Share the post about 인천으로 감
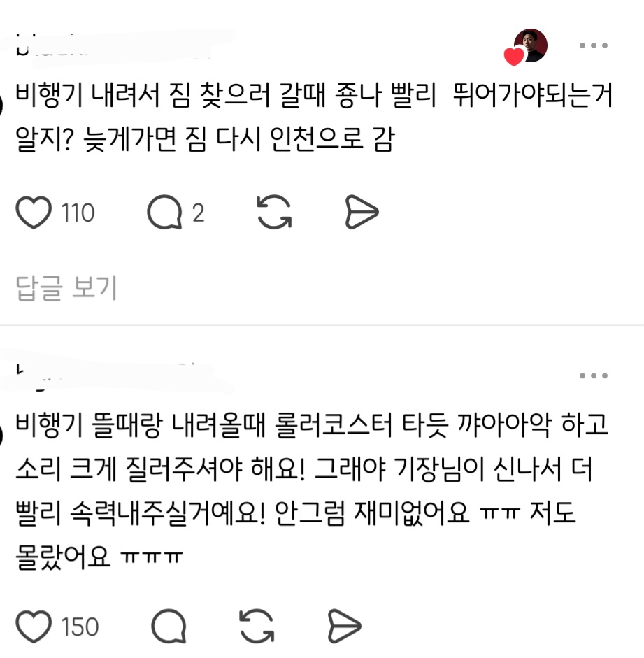644x658 pixels. pyautogui.click(x=362, y=212)
